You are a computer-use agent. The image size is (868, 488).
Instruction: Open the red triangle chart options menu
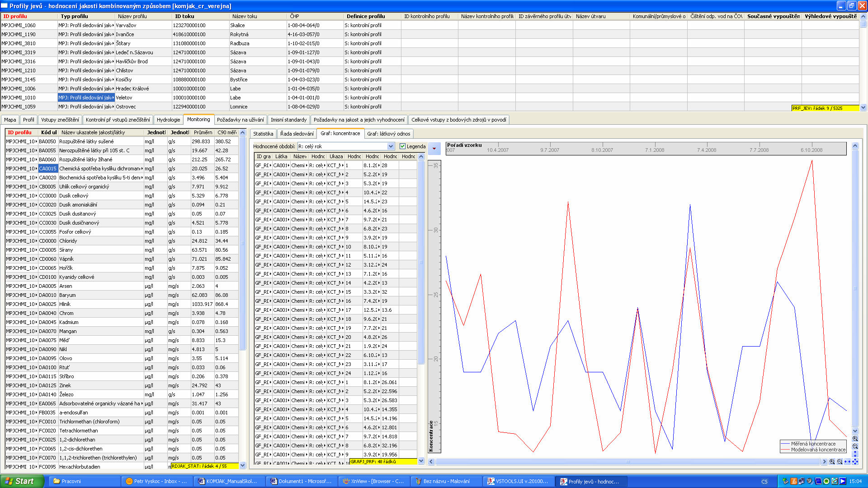(x=434, y=148)
